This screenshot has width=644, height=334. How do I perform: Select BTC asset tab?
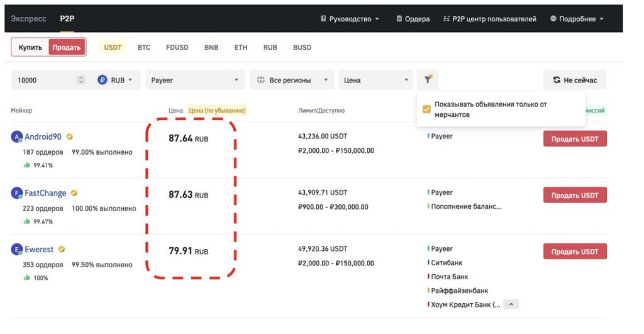click(x=144, y=47)
